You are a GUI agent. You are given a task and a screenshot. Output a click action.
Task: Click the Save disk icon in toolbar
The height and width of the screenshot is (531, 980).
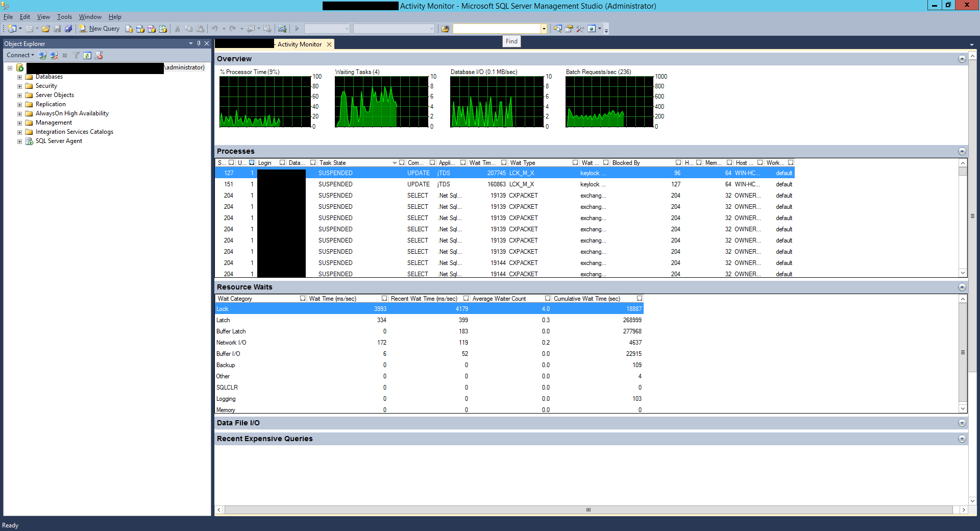pyautogui.click(x=57, y=29)
